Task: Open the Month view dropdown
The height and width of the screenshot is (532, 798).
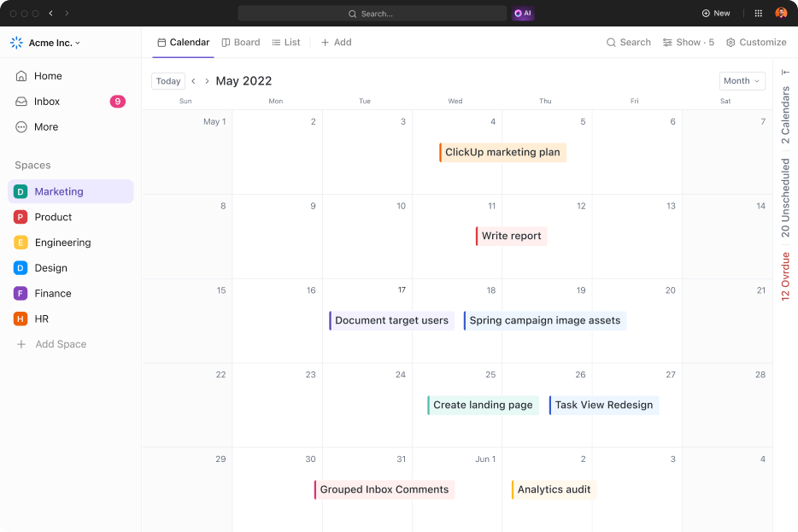Action: click(x=742, y=81)
